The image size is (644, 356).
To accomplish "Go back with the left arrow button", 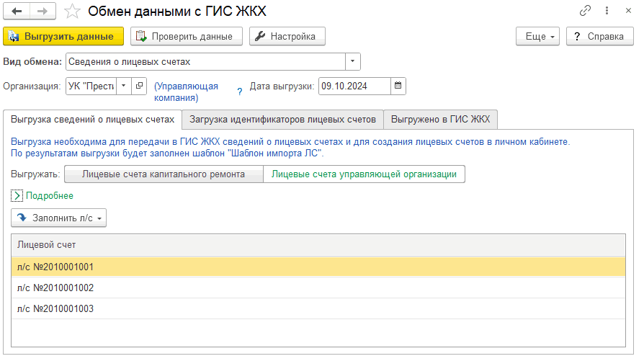I will click(17, 11).
